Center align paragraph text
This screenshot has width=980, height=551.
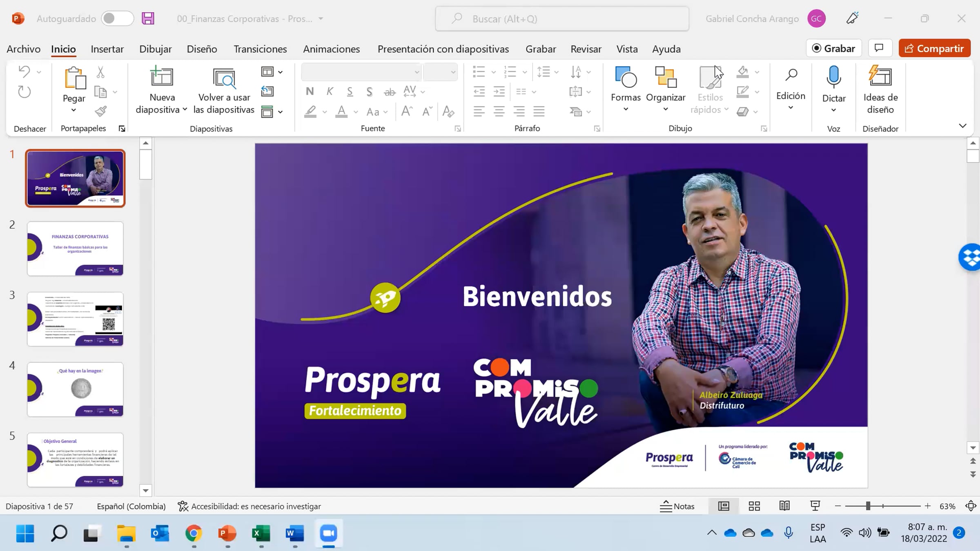coord(499,111)
